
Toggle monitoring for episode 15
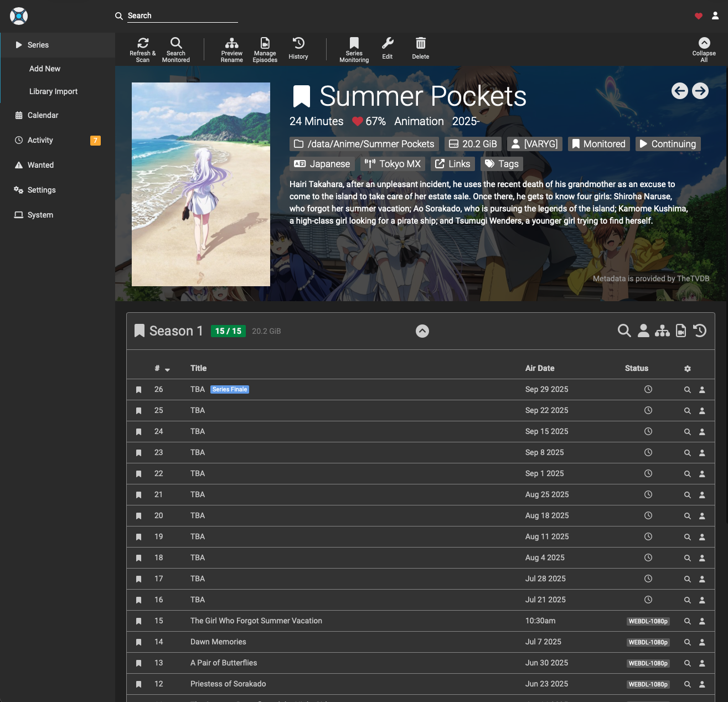click(x=139, y=621)
